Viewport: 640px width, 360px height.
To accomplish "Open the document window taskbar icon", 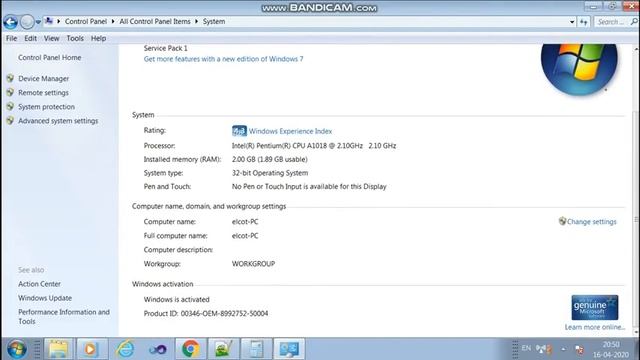I will [256, 349].
